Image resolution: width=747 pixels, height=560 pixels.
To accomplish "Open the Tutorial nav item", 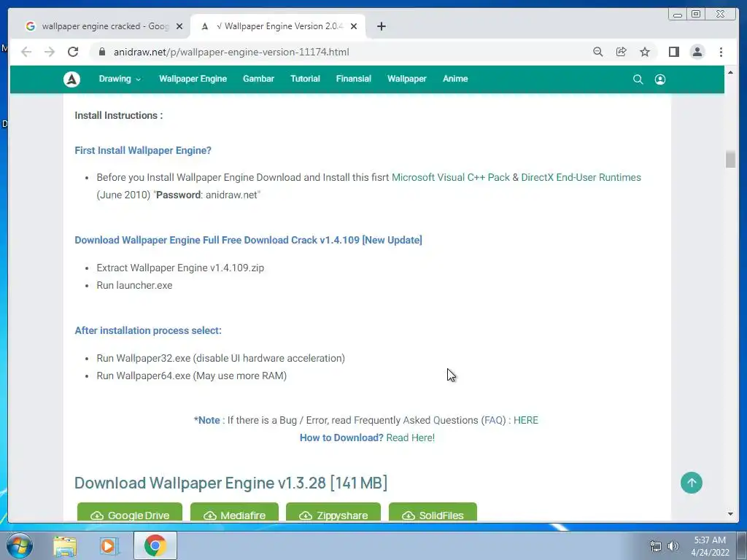I will click(305, 79).
